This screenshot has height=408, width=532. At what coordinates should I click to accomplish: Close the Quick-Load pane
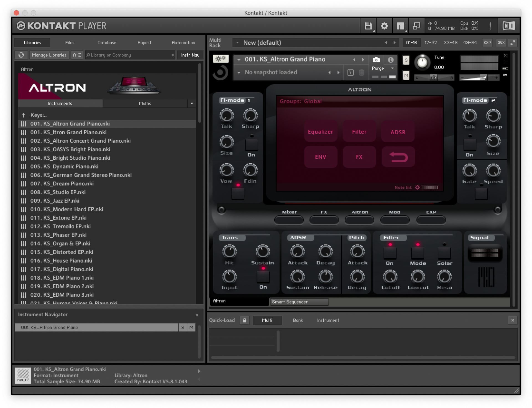point(513,320)
